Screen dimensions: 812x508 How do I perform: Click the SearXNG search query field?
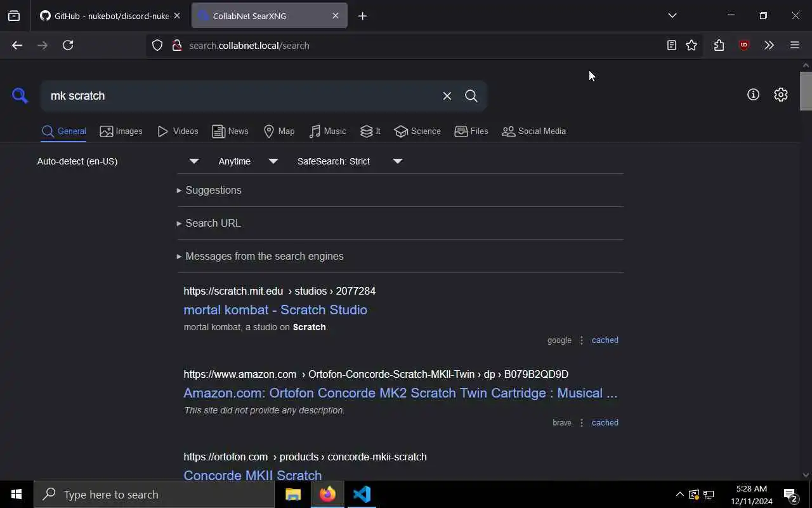pyautogui.click(x=241, y=96)
